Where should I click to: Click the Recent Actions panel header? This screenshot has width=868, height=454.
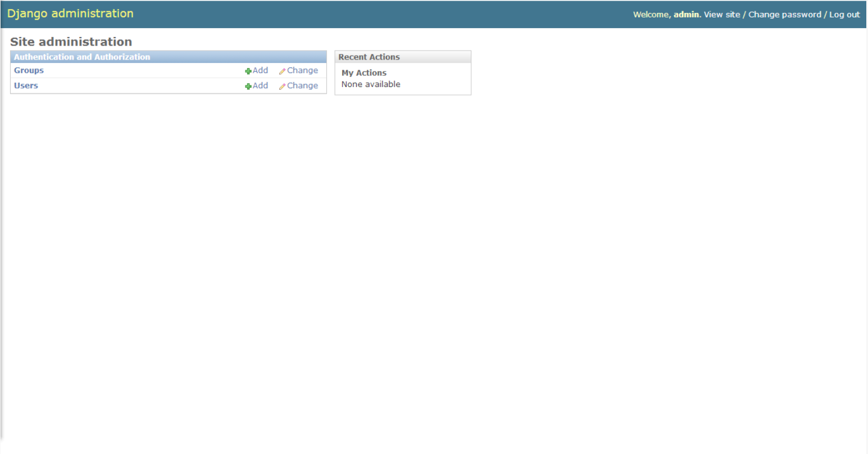coord(403,57)
